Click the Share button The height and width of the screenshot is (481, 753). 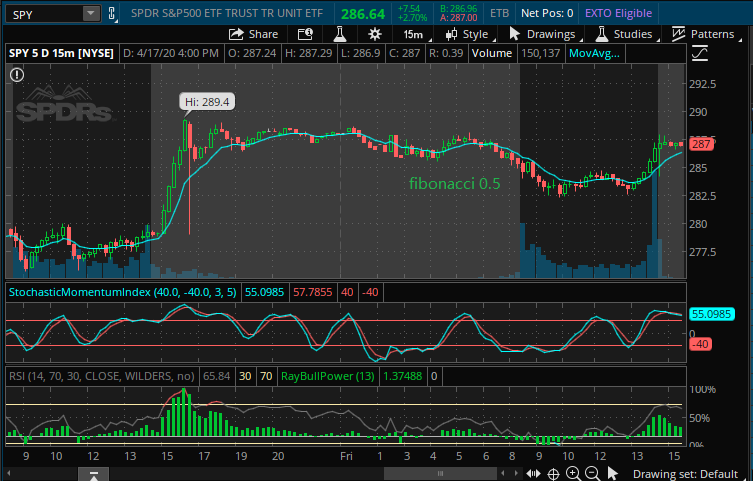(x=254, y=34)
